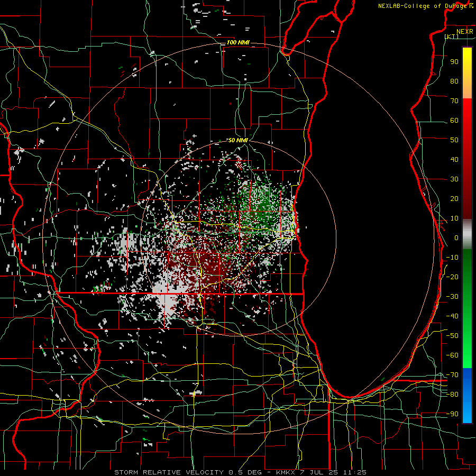Click the positive 90 value on the velocity scale

(x=454, y=62)
